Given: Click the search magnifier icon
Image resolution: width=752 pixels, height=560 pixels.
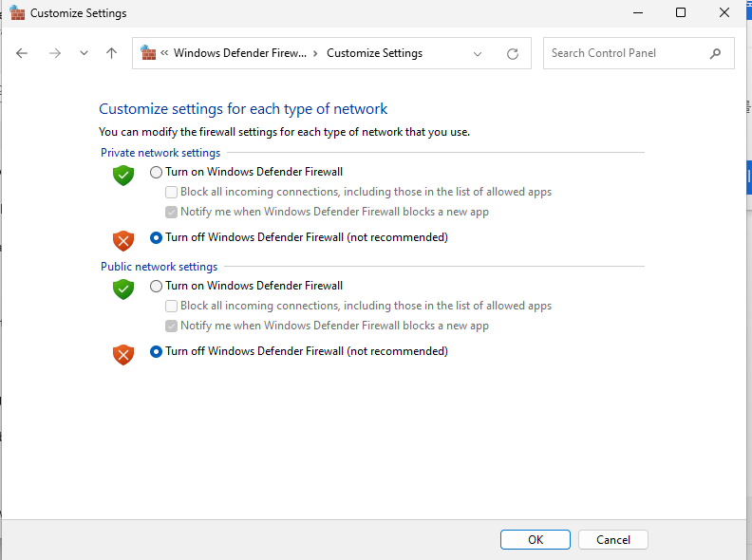Looking at the screenshot, I should pos(715,53).
